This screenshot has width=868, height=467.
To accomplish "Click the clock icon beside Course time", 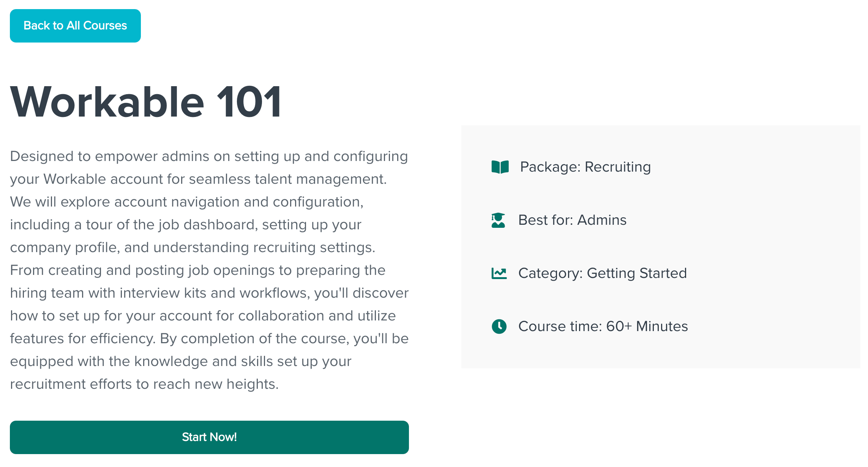I will tap(499, 326).
